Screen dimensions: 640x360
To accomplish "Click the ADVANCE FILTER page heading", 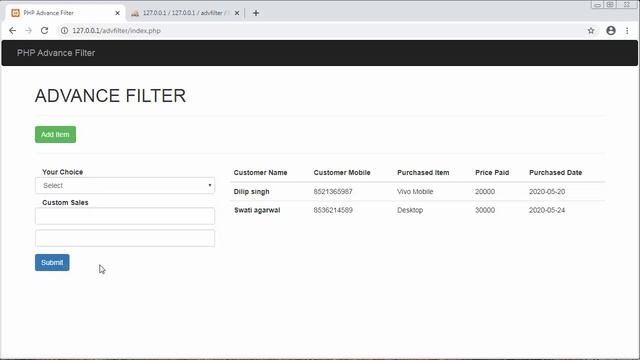I will point(110,96).
